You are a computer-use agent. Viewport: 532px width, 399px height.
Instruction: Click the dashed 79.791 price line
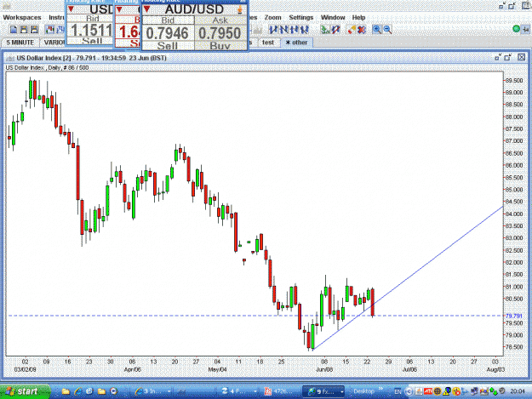click(x=255, y=316)
